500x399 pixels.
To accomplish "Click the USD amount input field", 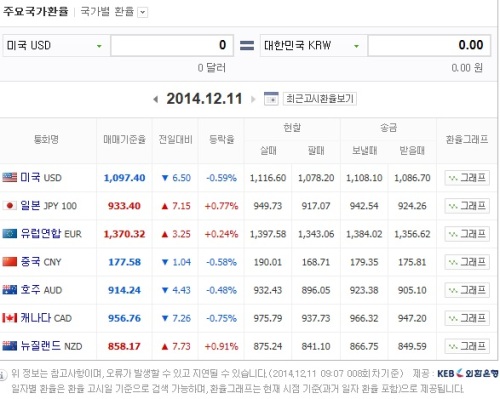I will point(172,45).
